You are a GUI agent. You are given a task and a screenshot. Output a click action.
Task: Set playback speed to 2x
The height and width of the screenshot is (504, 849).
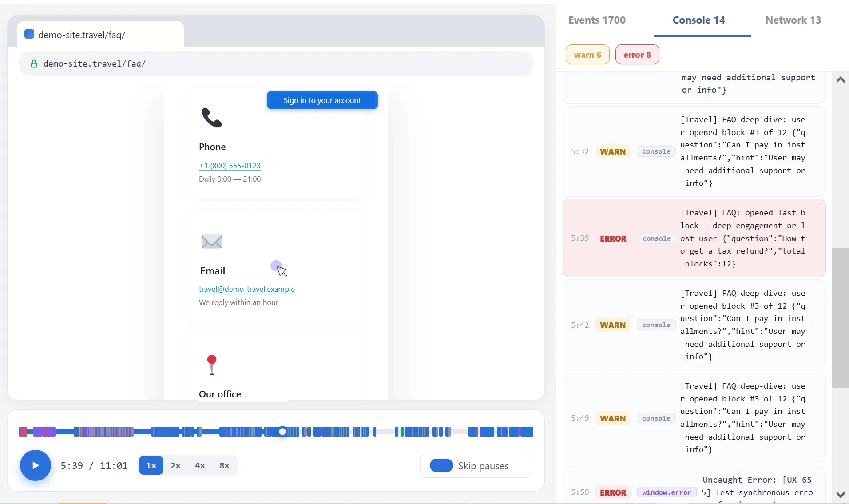[175, 465]
